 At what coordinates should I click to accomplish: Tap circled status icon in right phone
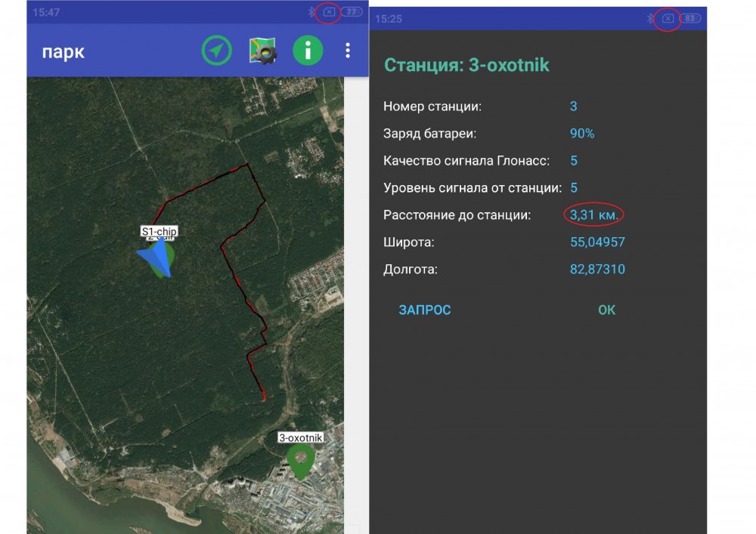(x=668, y=19)
